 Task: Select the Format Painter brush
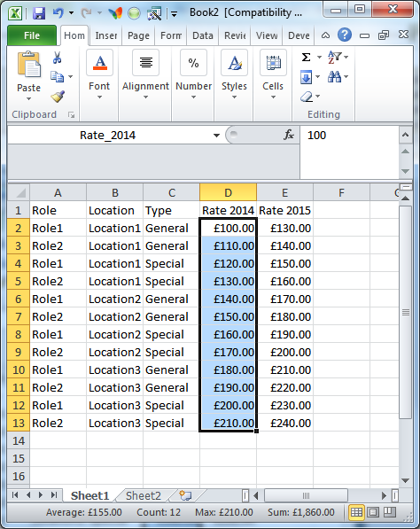[58, 97]
